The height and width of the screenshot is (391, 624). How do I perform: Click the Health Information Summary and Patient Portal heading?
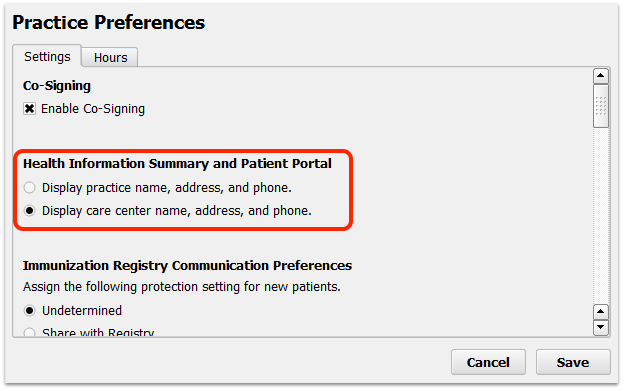(x=177, y=163)
